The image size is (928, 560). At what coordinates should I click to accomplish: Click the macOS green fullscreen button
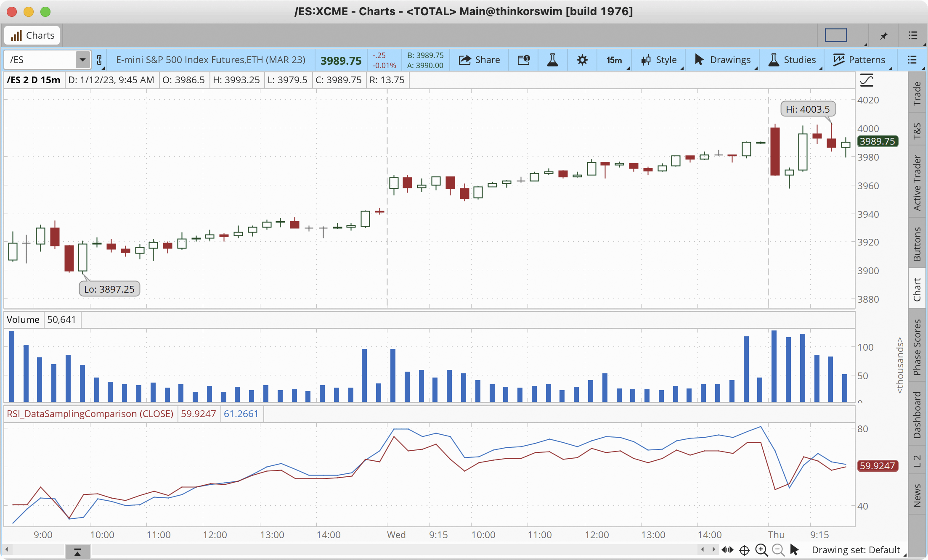45,12
